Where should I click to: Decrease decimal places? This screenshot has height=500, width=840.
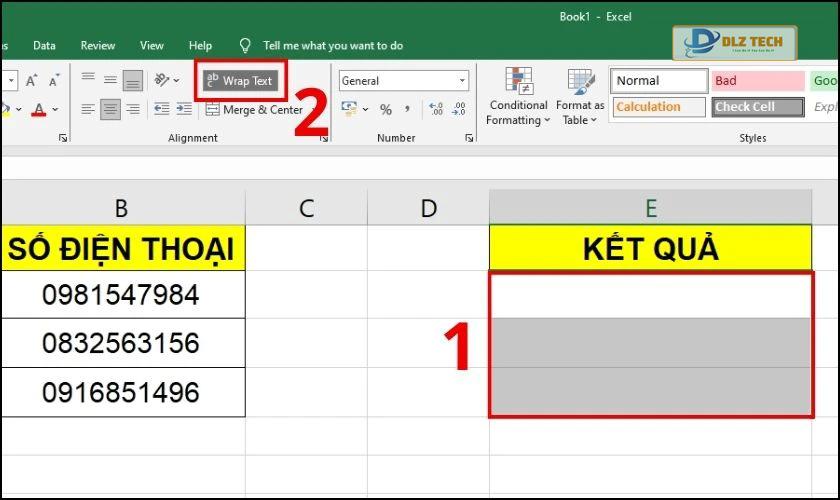459,109
